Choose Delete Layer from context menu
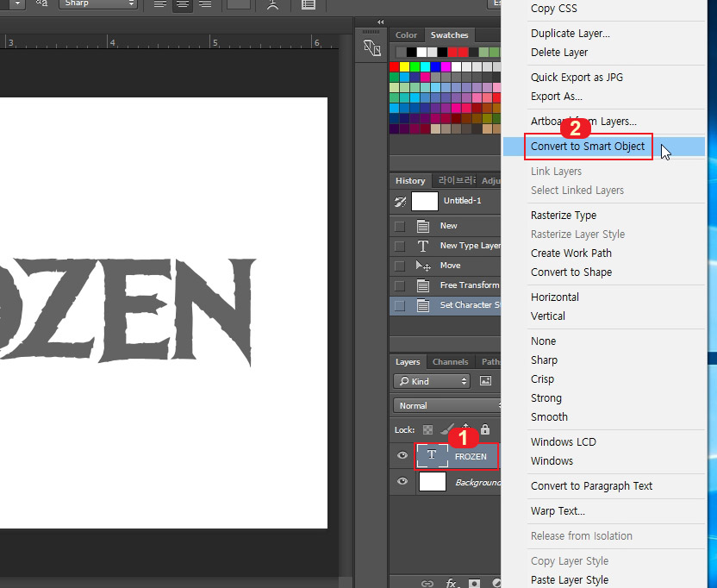Viewport: 717px width, 588px height. pyautogui.click(x=559, y=53)
